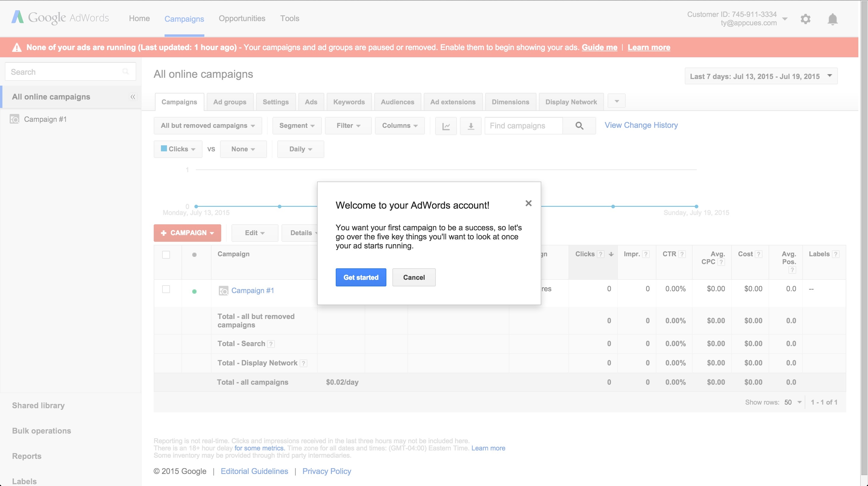Click the help icon under Avg. Pos.

point(792,270)
